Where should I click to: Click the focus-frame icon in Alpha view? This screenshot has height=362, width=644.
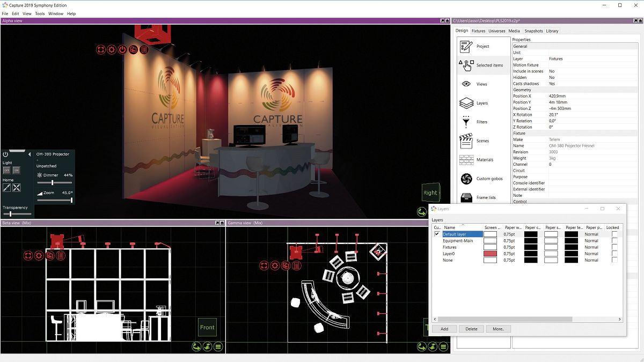(x=101, y=50)
